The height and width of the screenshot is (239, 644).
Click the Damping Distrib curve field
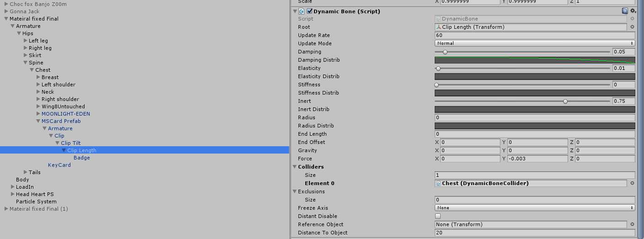coord(534,60)
